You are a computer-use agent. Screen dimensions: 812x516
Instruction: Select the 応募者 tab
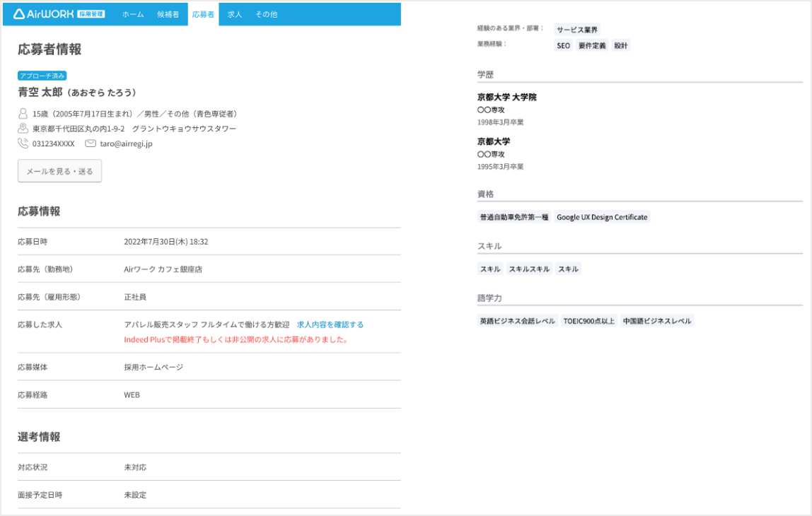tap(203, 15)
